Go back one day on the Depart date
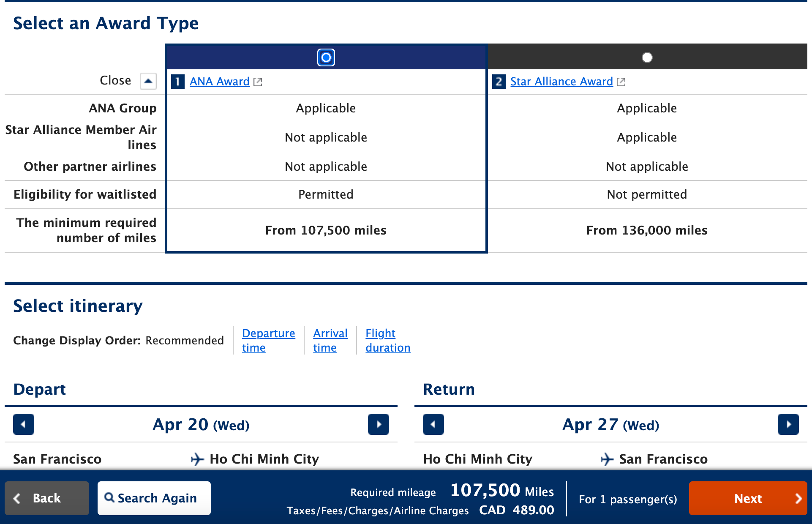This screenshot has width=812, height=524. 24,425
